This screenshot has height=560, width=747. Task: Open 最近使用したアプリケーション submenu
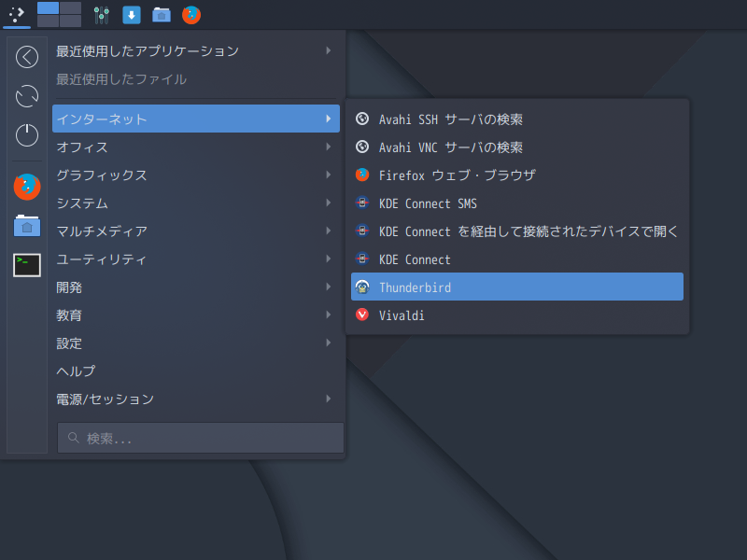pyautogui.click(x=196, y=51)
